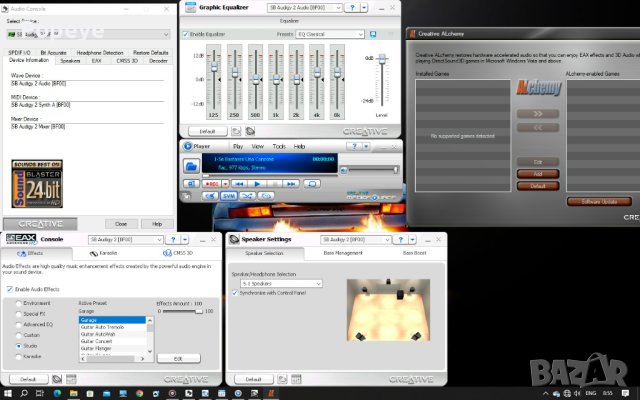Click the Audio Console Close button

pyautogui.click(x=121, y=224)
